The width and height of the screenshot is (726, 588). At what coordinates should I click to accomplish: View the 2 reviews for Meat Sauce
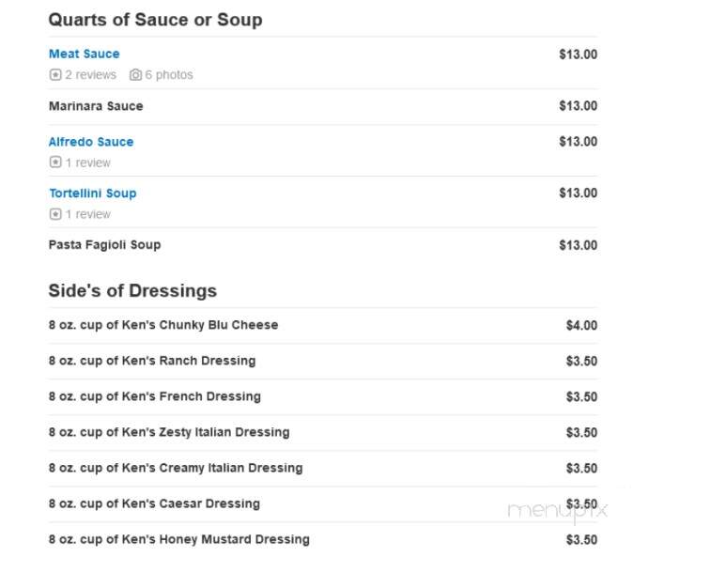(91, 74)
